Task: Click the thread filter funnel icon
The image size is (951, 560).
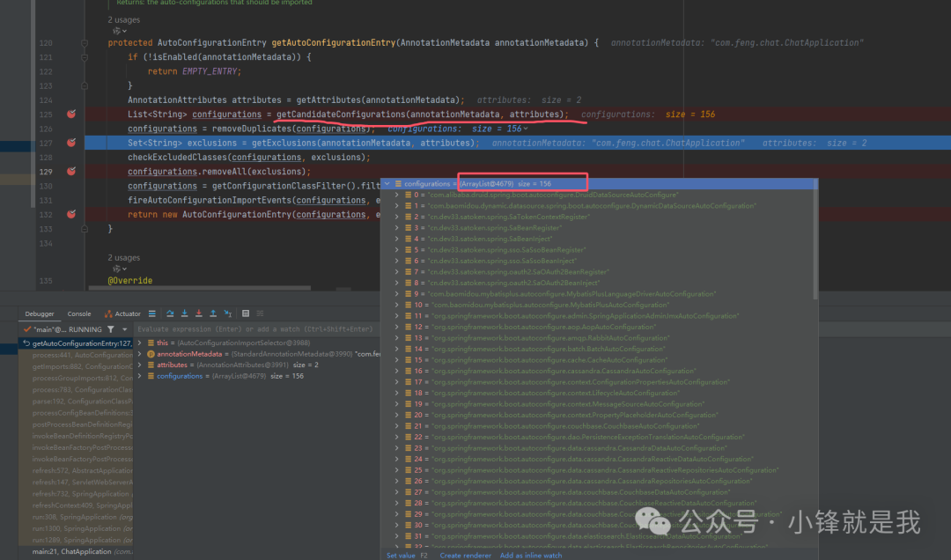Action: [x=111, y=329]
